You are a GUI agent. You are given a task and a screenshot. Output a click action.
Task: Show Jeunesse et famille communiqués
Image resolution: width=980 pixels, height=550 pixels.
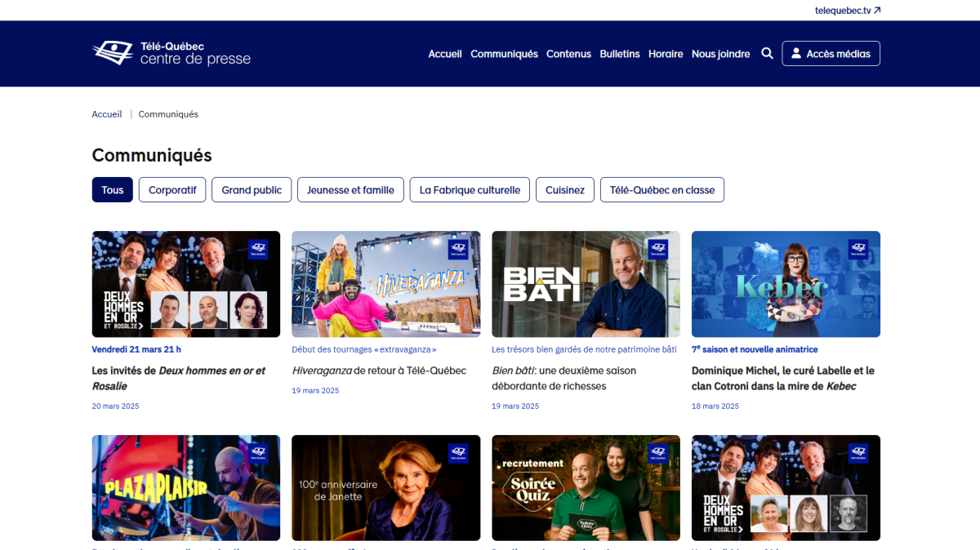pos(350,190)
